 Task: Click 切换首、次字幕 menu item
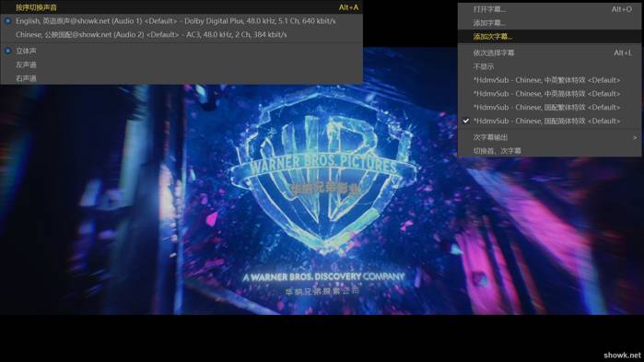tap(549, 151)
